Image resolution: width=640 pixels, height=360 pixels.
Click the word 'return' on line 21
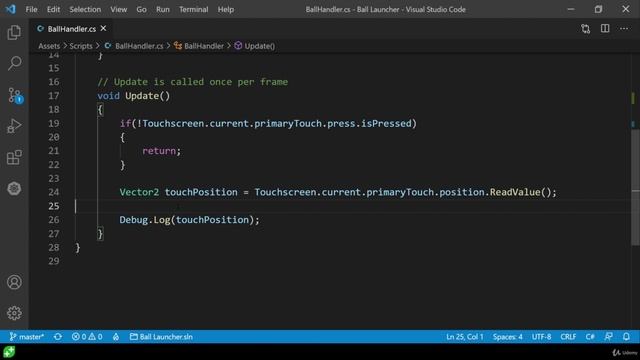click(x=159, y=151)
